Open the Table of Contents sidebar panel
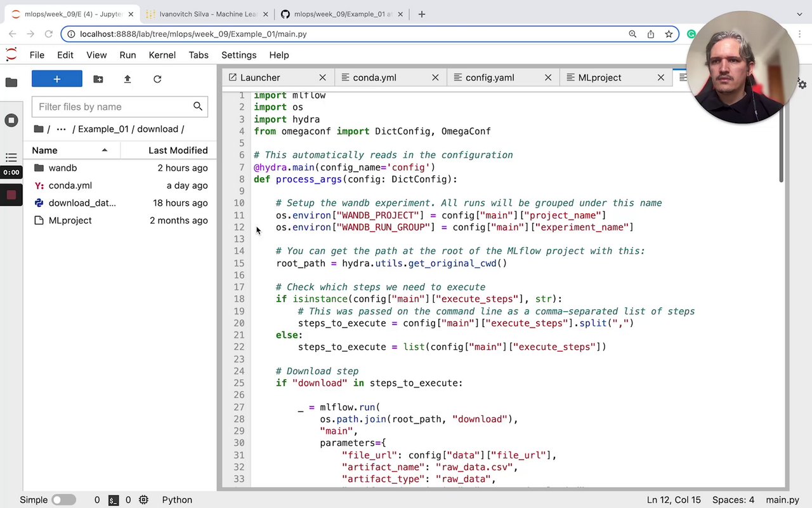Viewport: 812px width, 508px height. (11, 157)
